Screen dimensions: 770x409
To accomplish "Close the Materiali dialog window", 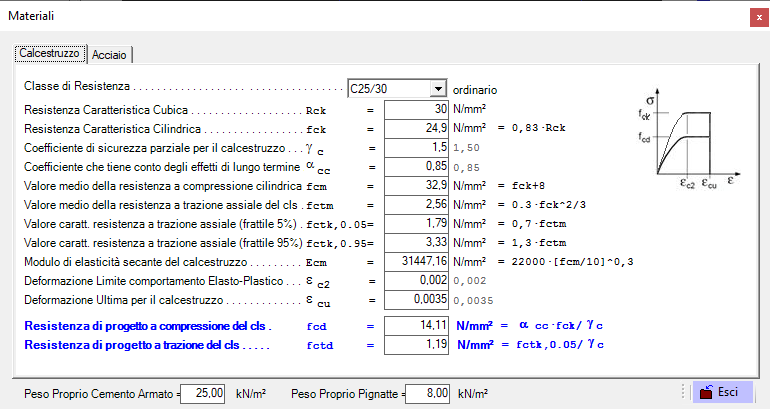I will point(759,18).
